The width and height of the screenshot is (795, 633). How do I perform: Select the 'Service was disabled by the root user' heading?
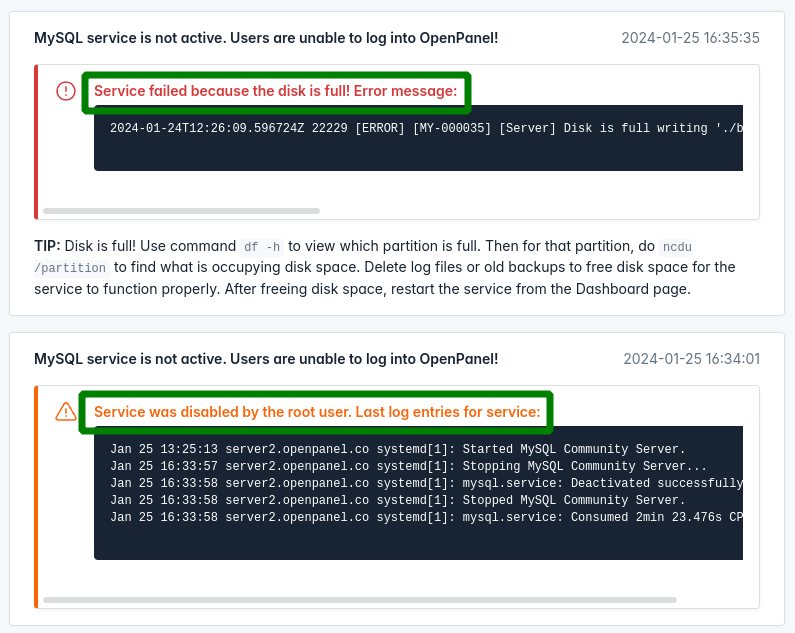pos(317,411)
